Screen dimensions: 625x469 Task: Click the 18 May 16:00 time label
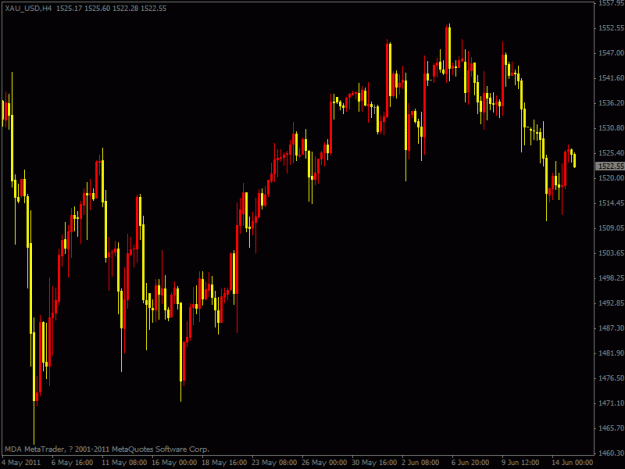(224, 463)
